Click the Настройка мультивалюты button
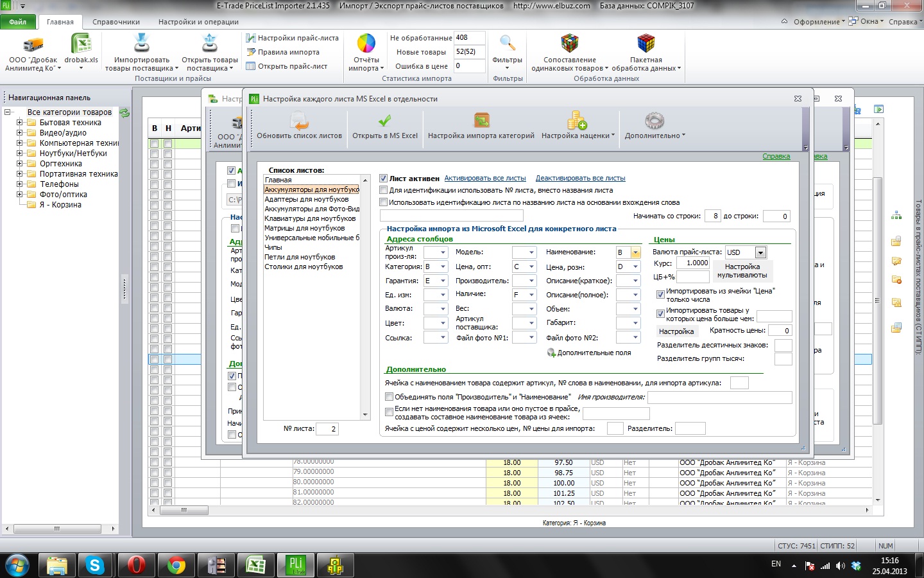Image resolution: width=924 pixels, height=578 pixels. (x=742, y=271)
